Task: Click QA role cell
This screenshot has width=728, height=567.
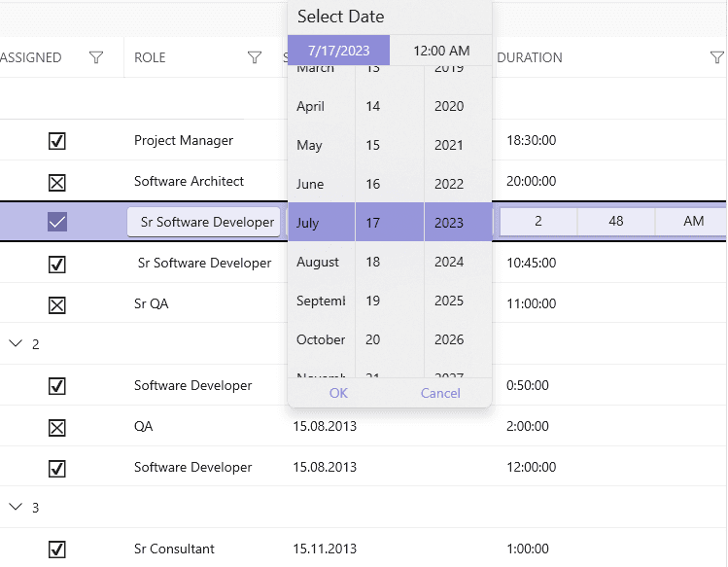Action: click(144, 426)
